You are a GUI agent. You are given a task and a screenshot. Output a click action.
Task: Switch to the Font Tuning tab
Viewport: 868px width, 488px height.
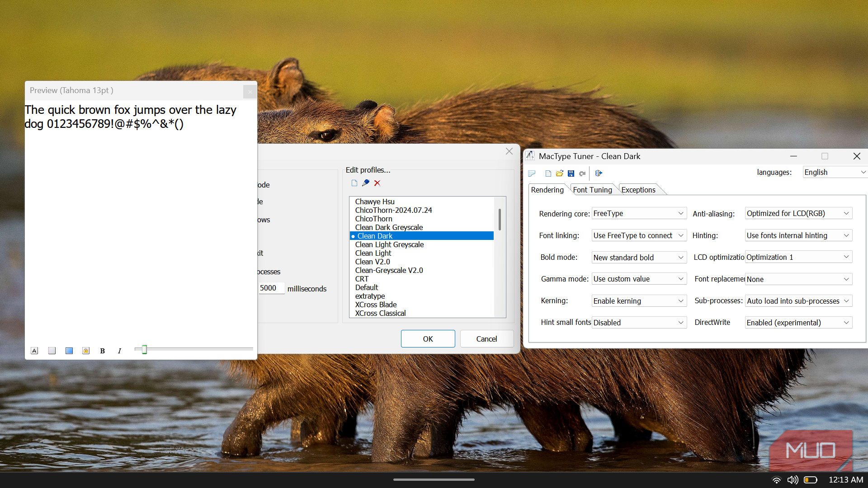click(592, 190)
